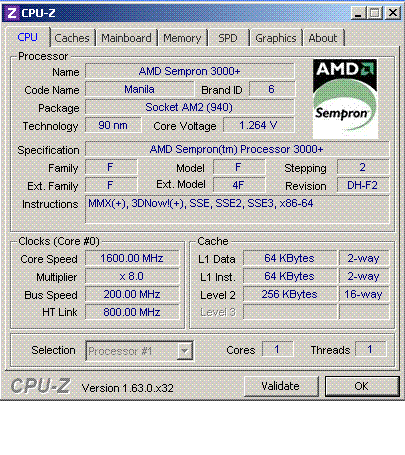The image size is (405, 455).
Task: Click the Instructions field listing MMX(+)
Action: (237, 209)
